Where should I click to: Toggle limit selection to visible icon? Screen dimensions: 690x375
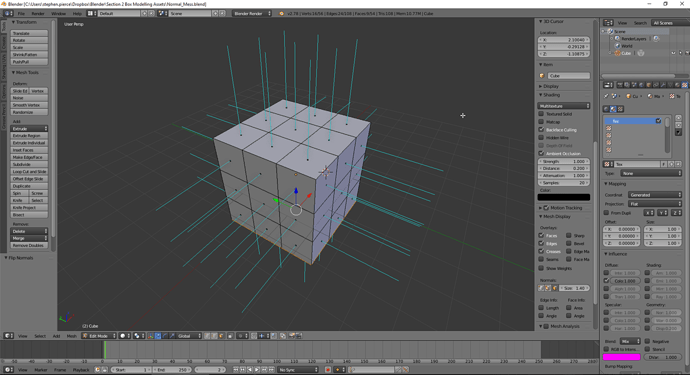[x=230, y=335]
